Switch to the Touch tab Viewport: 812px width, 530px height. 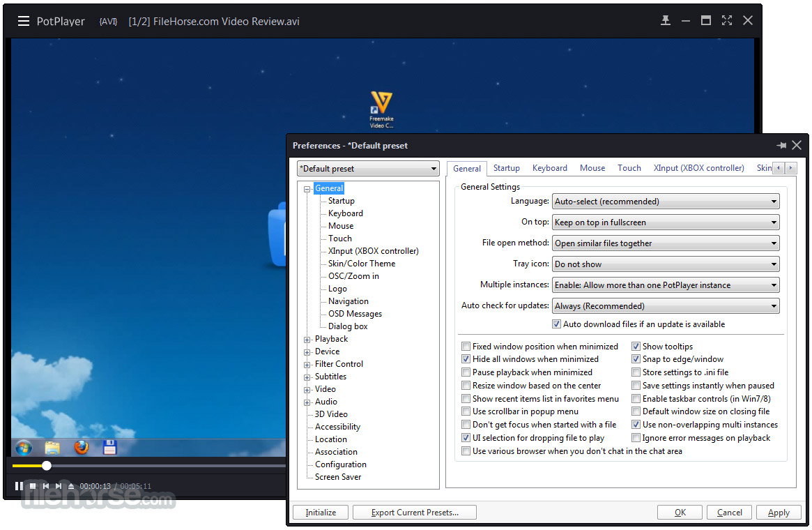[629, 168]
